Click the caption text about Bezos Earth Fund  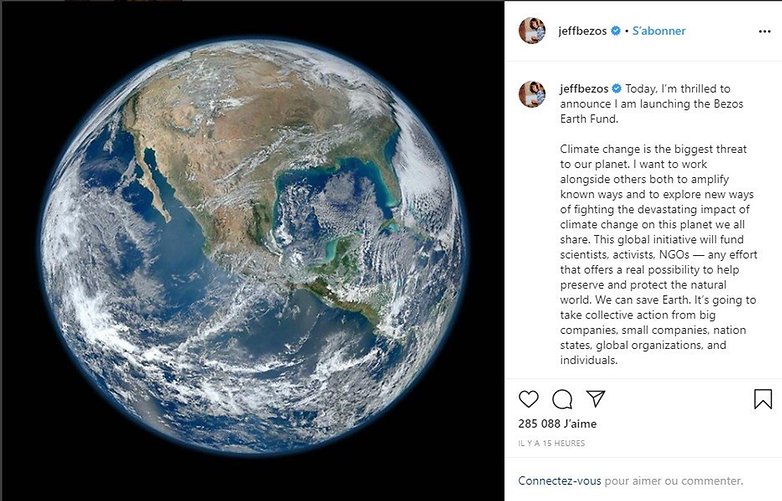[658, 224]
